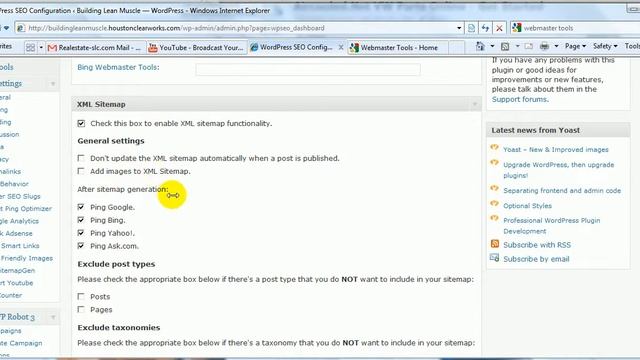Collapse the XML Sitemap panel arrow
This screenshot has height=360, width=640.
474,104
